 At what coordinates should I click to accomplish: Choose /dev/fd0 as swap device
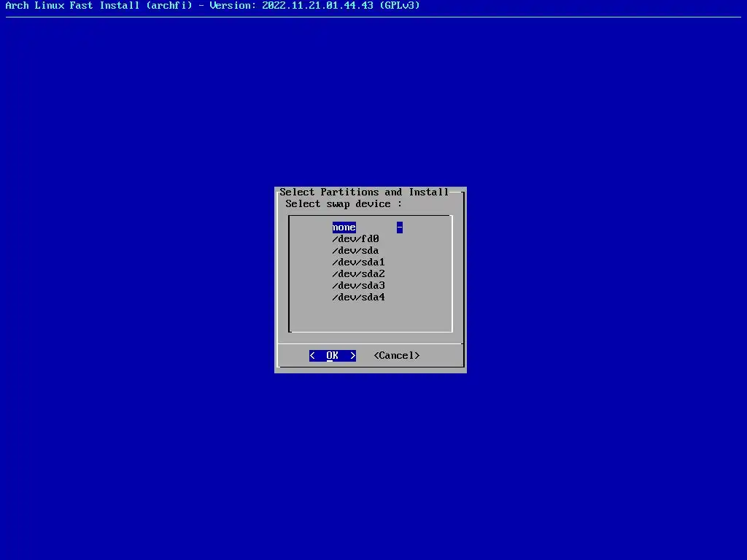pos(355,239)
